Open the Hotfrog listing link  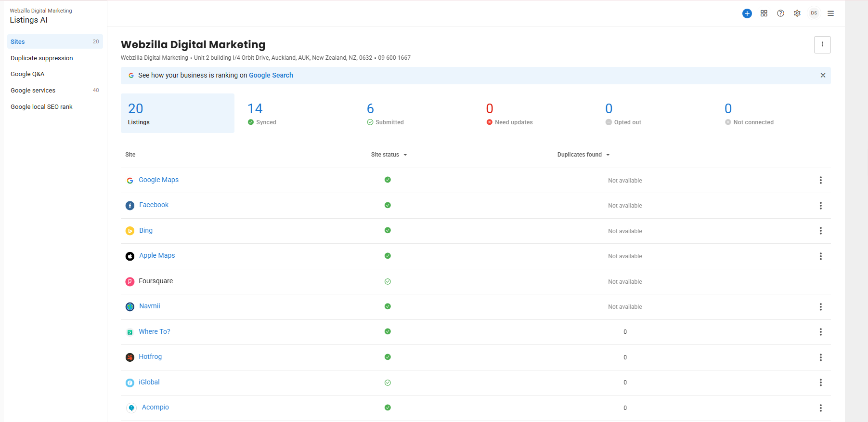click(150, 356)
